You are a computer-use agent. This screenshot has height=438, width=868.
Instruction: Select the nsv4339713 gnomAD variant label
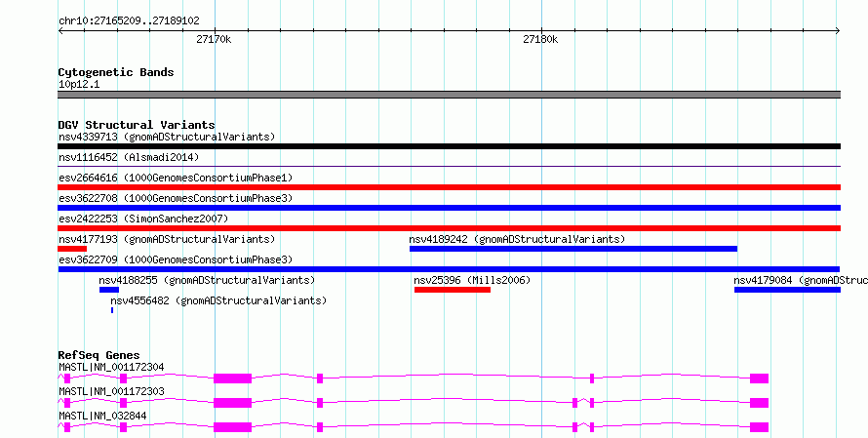point(167,137)
